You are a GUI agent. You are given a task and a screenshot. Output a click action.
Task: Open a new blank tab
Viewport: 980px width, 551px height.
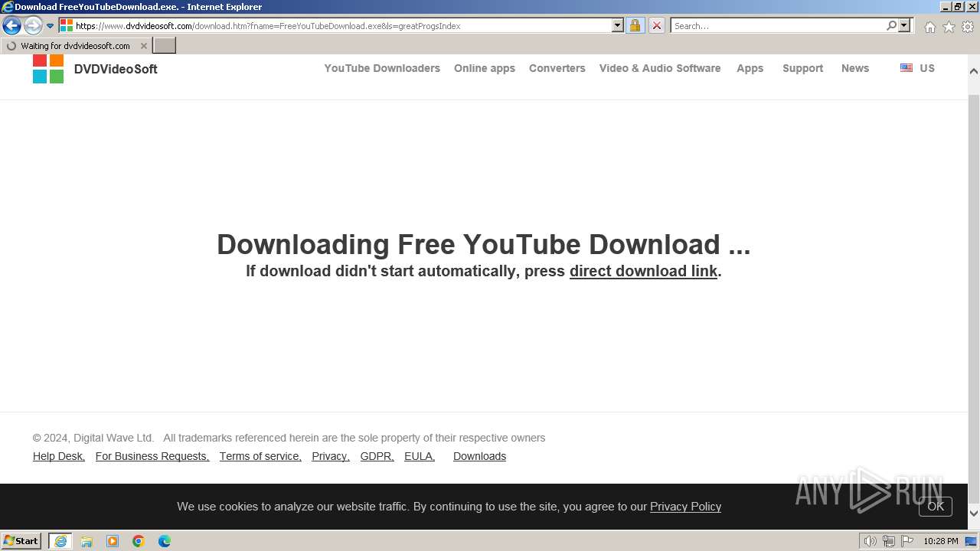(x=165, y=46)
